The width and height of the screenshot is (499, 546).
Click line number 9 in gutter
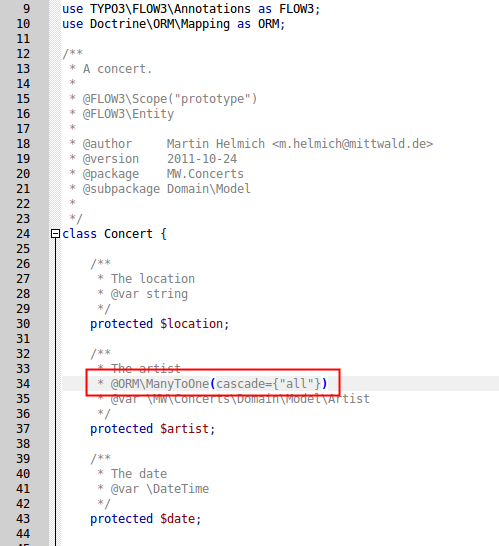click(x=26, y=9)
